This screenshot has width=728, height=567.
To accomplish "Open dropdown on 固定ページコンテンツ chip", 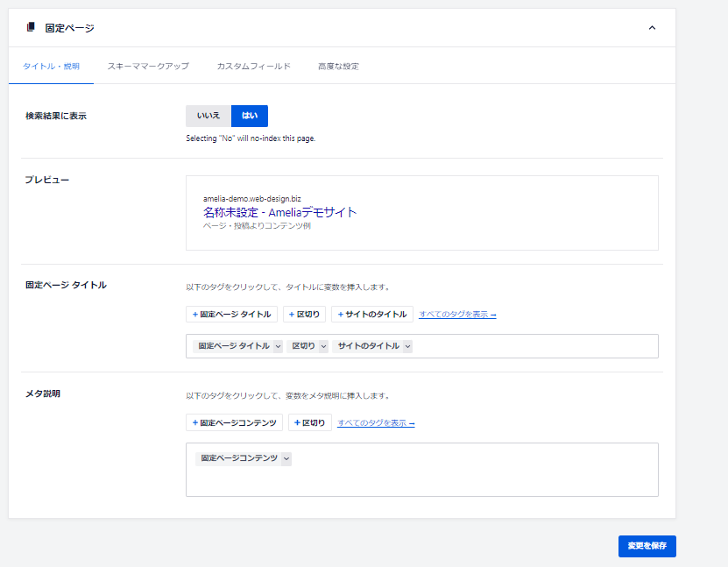I will (286, 458).
